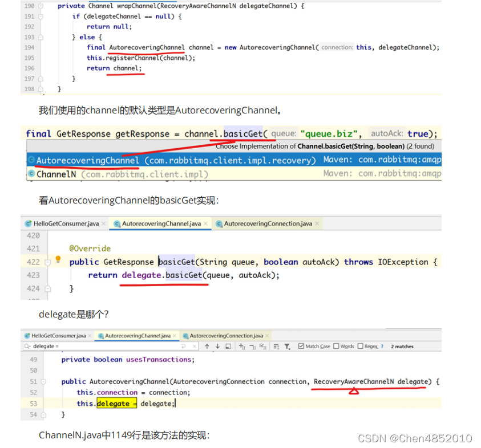
Task: Choose ChannelN implementation in the popup
Action: click(234, 174)
